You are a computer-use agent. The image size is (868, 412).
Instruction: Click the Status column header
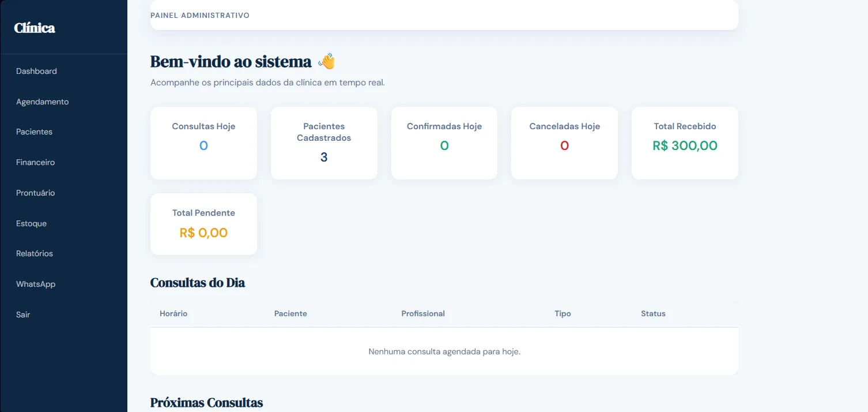(653, 313)
